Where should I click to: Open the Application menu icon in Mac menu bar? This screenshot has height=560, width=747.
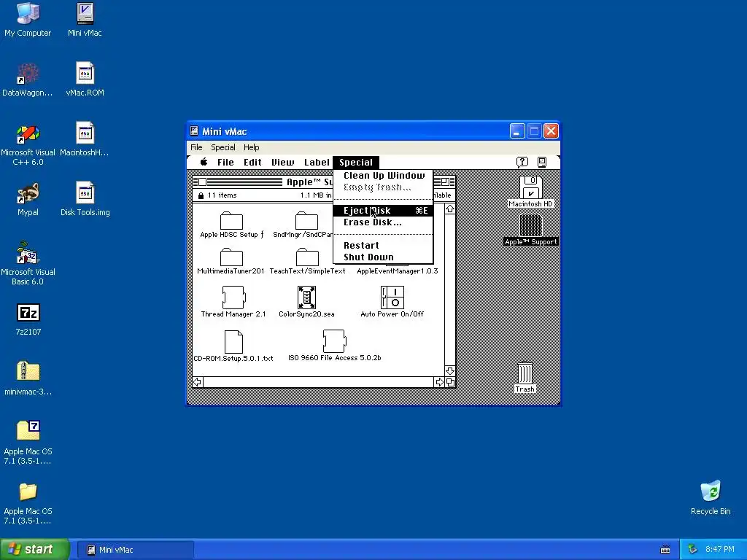(x=542, y=162)
